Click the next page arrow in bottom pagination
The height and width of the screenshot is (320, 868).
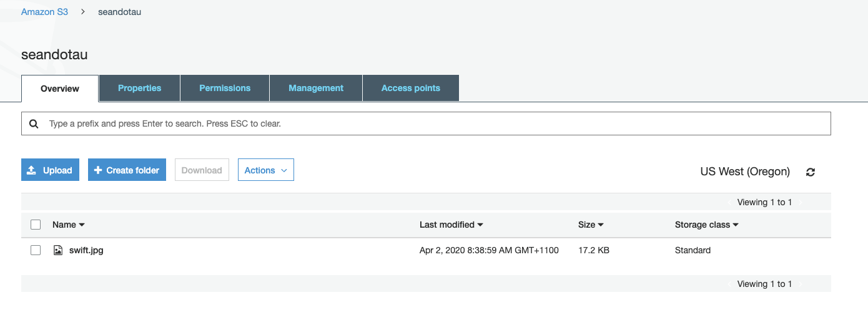click(x=801, y=284)
